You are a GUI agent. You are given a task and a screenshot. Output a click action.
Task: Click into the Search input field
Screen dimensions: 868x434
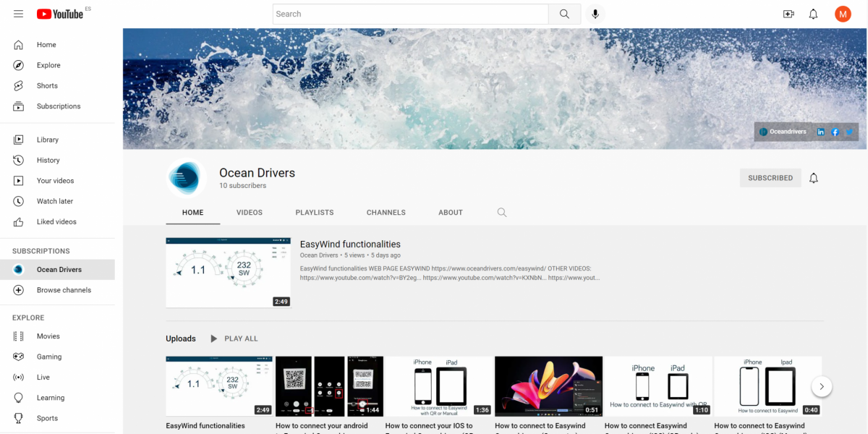tap(410, 14)
